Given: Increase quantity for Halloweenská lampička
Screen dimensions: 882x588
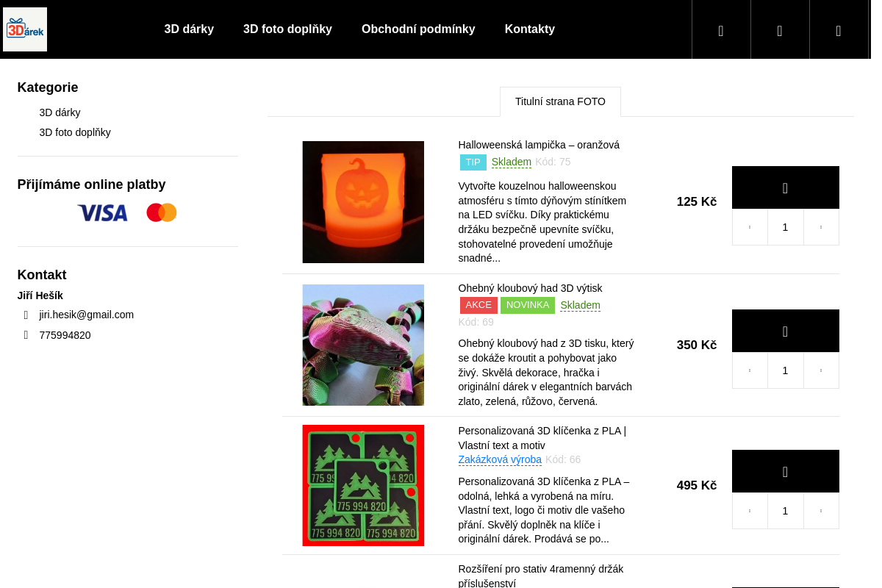Looking at the screenshot, I should (821, 227).
